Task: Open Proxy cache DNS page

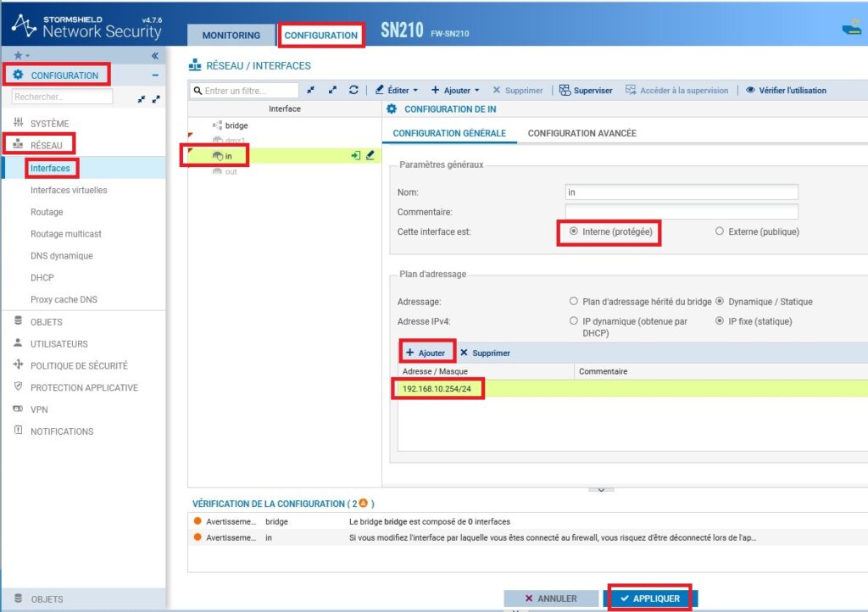Action: (64, 299)
